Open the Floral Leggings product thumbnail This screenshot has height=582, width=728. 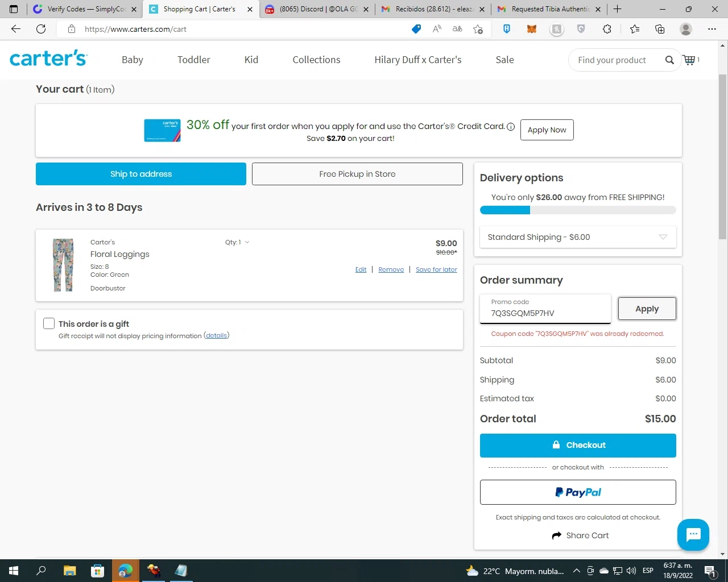63,265
